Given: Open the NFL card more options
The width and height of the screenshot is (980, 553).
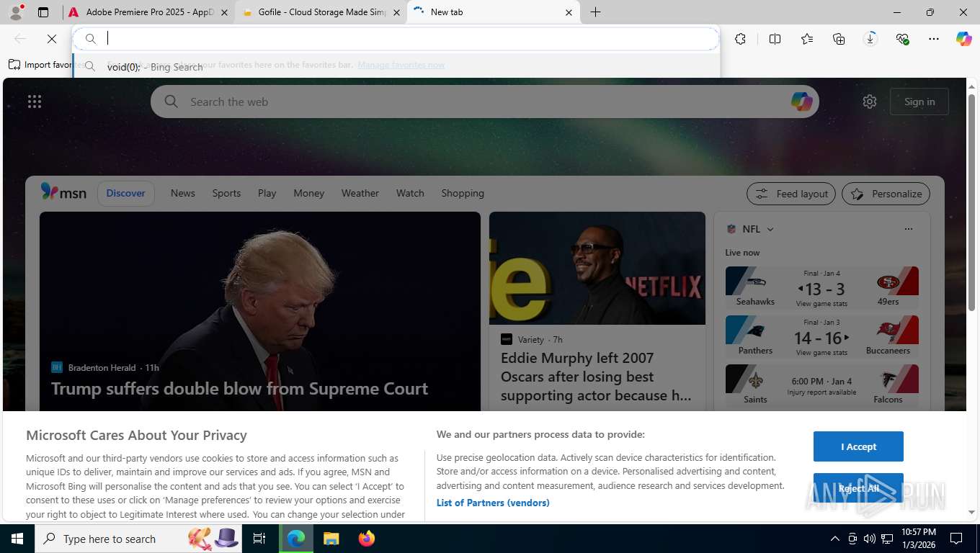Looking at the screenshot, I should [x=908, y=229].
